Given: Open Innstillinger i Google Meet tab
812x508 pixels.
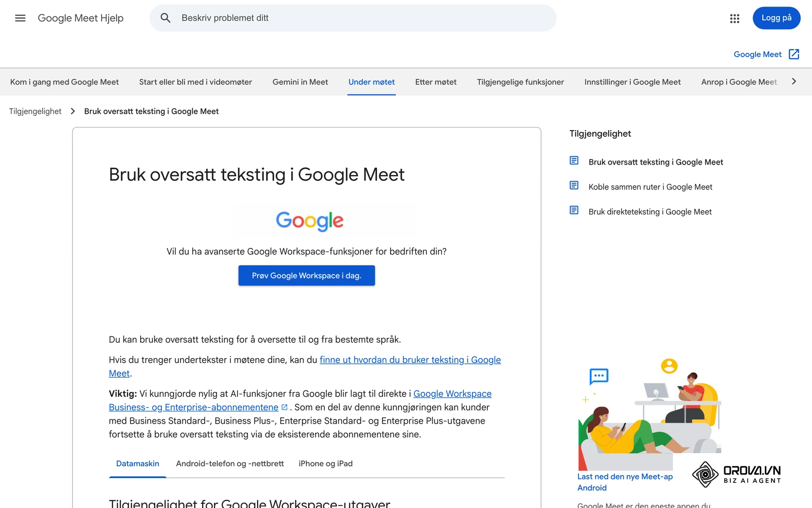Looking at the screenshot, I should point(632,82).
